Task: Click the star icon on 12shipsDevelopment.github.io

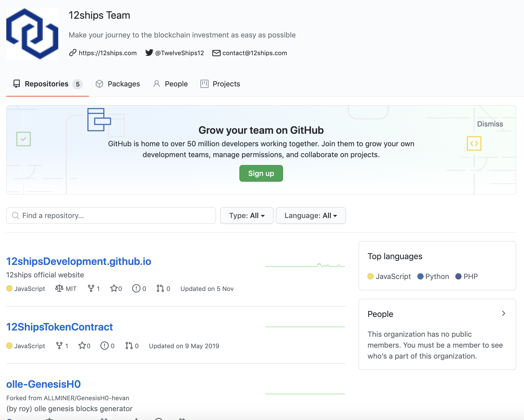Action: [114, 288]
